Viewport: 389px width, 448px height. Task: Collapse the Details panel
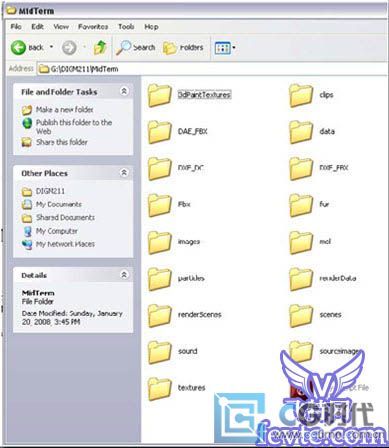pyautogui.click(x=124, y=275)
